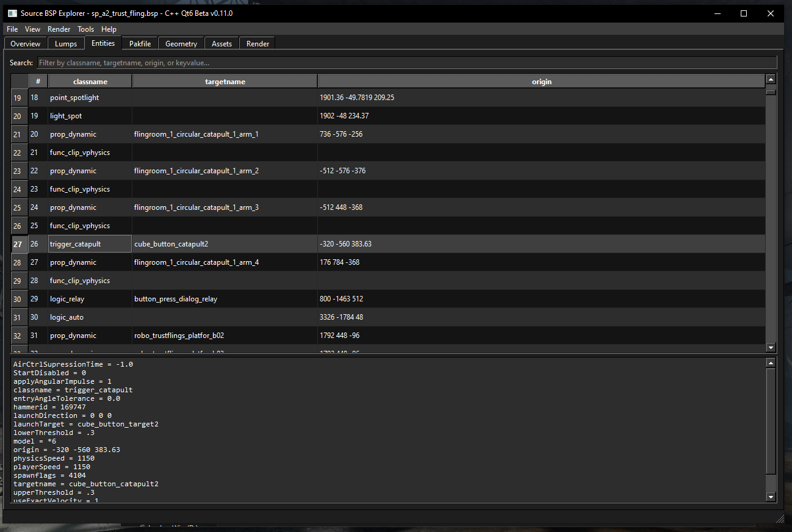Click the hammerid = 169747 line
The height and width of the screenshot is (532, 792).
tap(49, 407)
